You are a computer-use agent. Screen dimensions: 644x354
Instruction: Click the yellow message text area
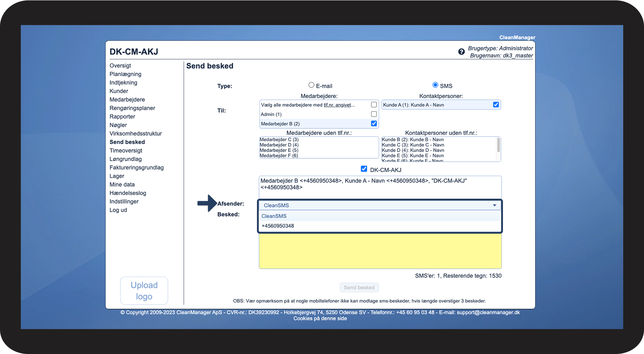click(x=380, y=251)
